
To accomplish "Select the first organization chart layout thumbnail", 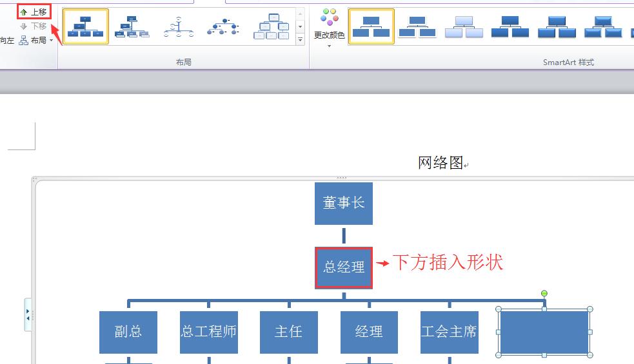I will coord(86,26).
